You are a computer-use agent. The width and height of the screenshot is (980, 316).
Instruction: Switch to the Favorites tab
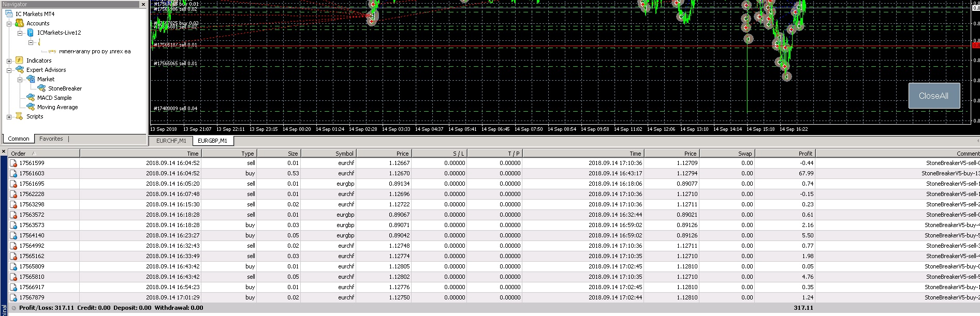(51, 139)
